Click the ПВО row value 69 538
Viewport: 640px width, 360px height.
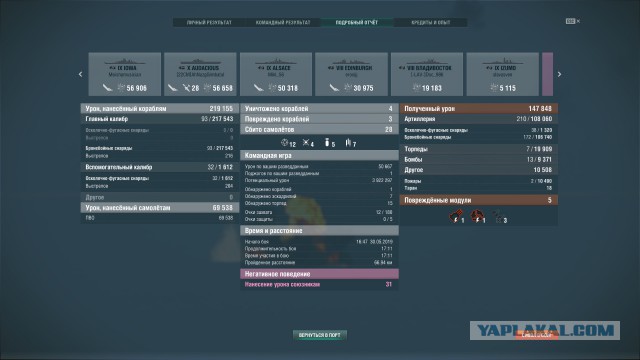point(225,218)
